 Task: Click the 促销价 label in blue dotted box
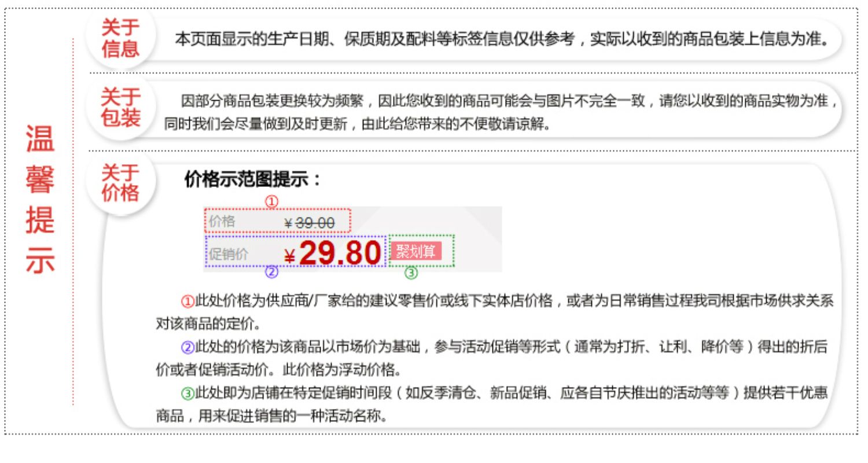[229, 254]
